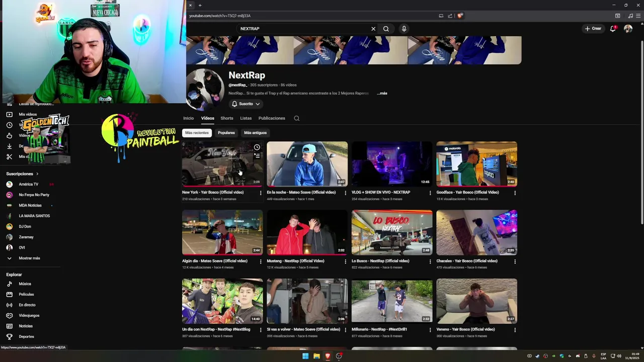Open the YouTube notifications bell
644x362 pixels.
tap(613, 29)
